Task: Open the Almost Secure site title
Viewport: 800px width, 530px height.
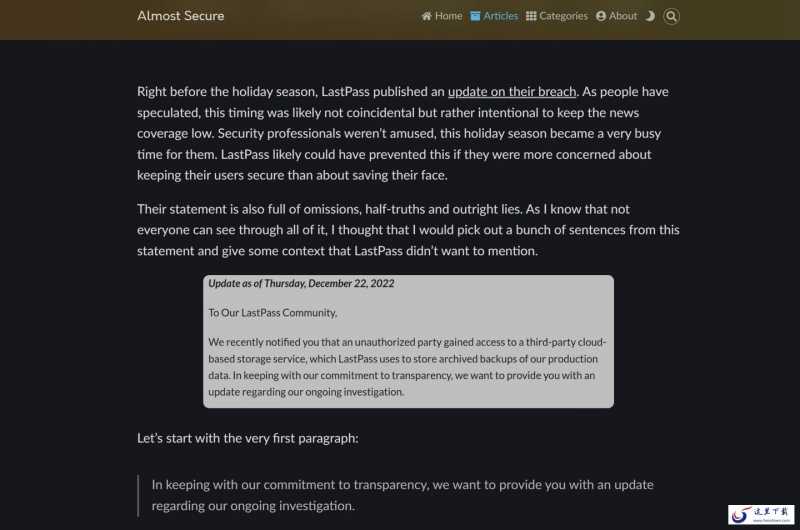Action: tap(180, 16)
